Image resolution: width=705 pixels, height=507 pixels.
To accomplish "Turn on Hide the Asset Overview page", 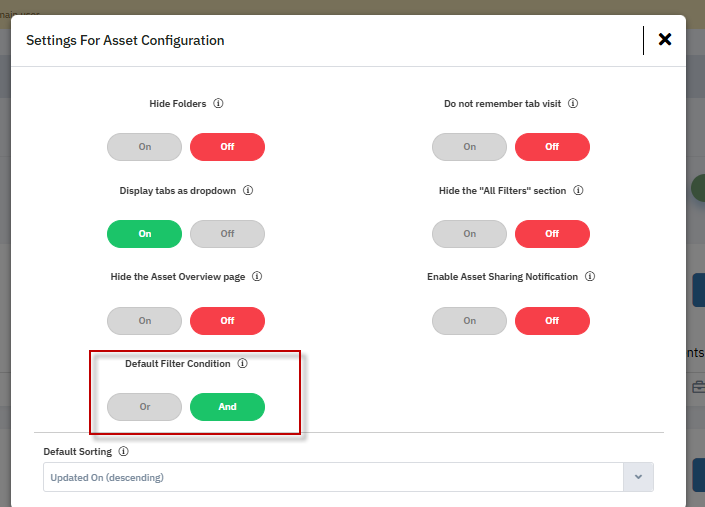I will point(145,321).
